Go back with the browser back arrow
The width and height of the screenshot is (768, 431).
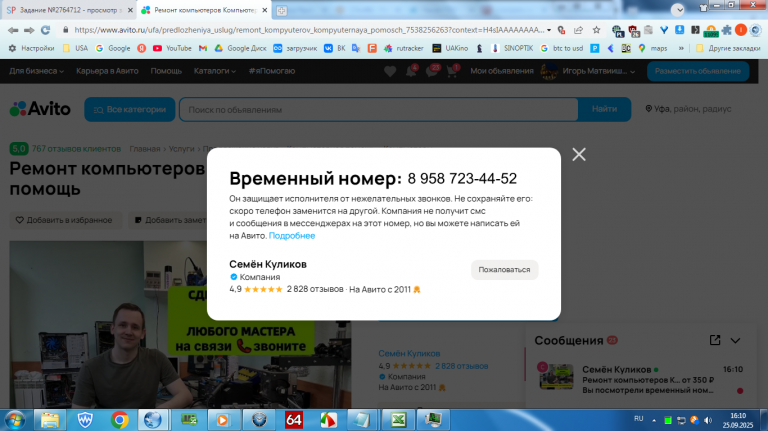pyautogui.click(x=13, y=30)
